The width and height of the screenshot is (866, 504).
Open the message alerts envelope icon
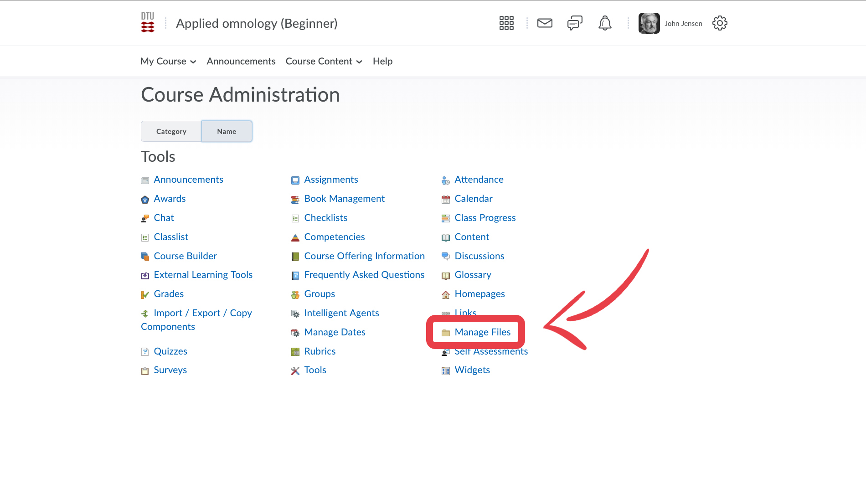(x=545, y=23)
